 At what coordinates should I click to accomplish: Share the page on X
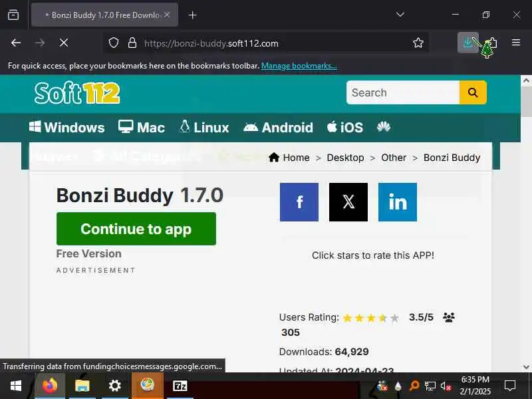pyautogui.click(x=348, y=202)
